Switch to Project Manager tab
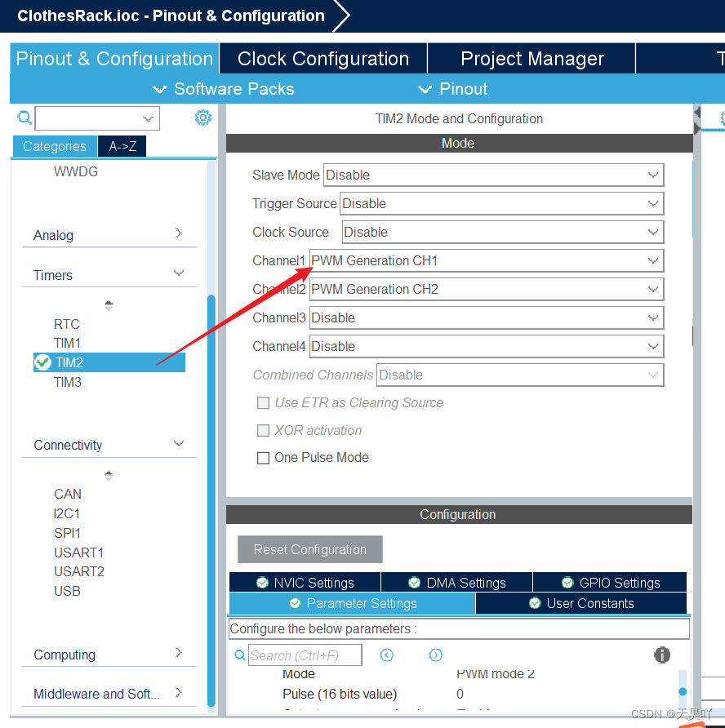Viewport: 725px width, 728px height. (x=532, y=59)
